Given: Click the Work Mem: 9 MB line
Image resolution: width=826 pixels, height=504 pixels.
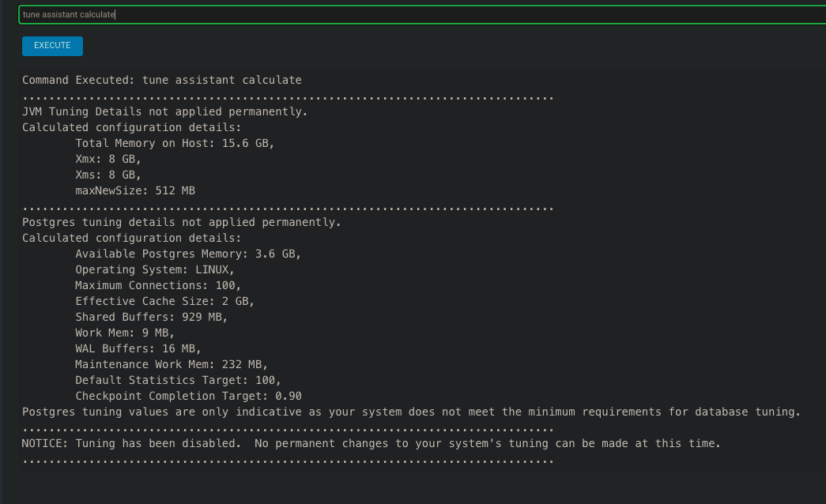Looking at the screenshot, I should pos(125,333).
